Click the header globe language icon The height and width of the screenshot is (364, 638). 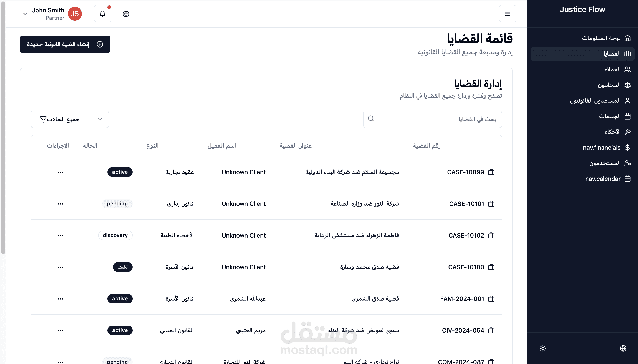[x=126, y=14]
